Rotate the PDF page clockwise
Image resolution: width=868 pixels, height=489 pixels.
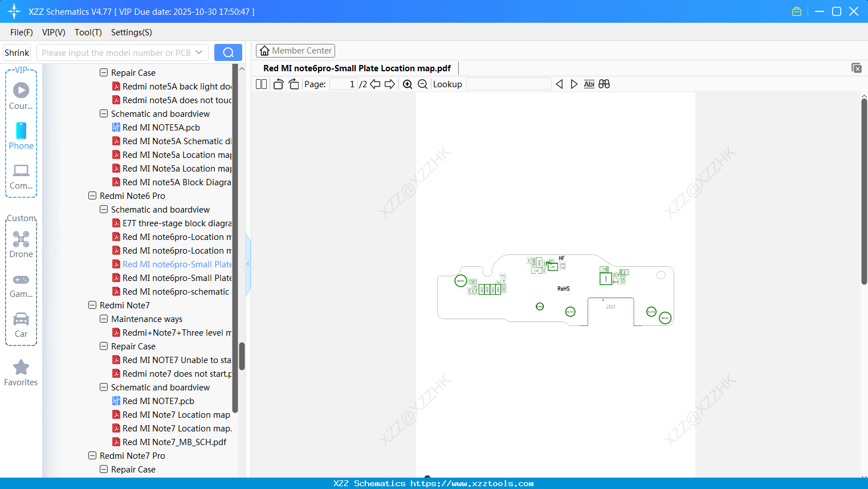point(294,84)
